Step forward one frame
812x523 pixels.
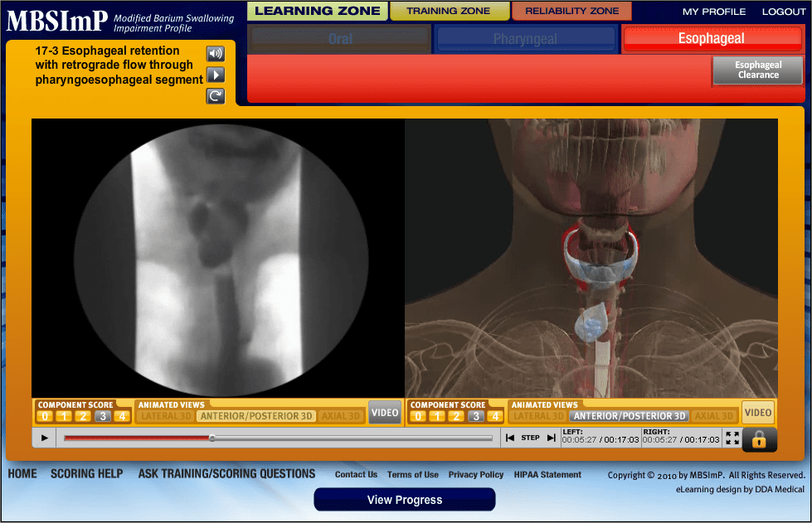click(x=551, y=438)
